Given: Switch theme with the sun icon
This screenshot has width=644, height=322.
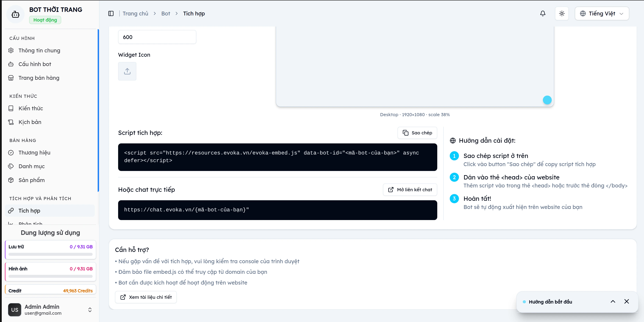Looking at the screenshot, I should (x=562, y=14).
